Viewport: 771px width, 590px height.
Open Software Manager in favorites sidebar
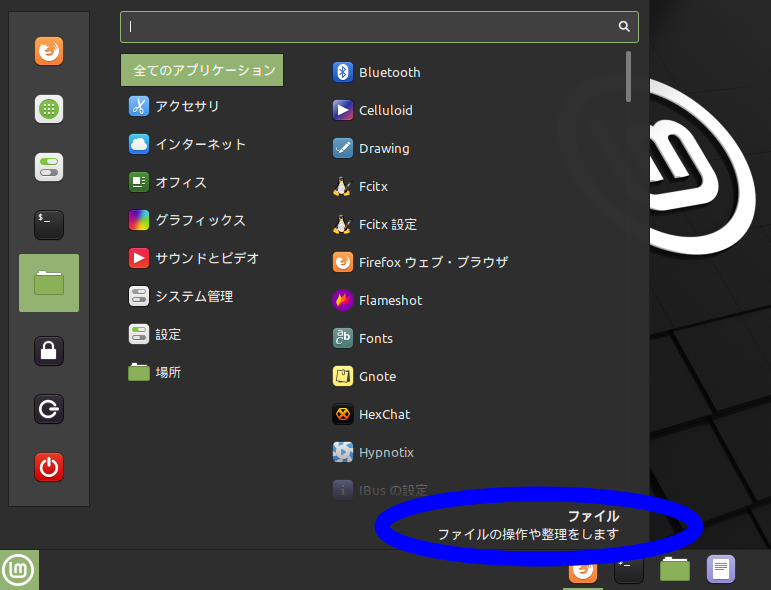click(49, 109)
